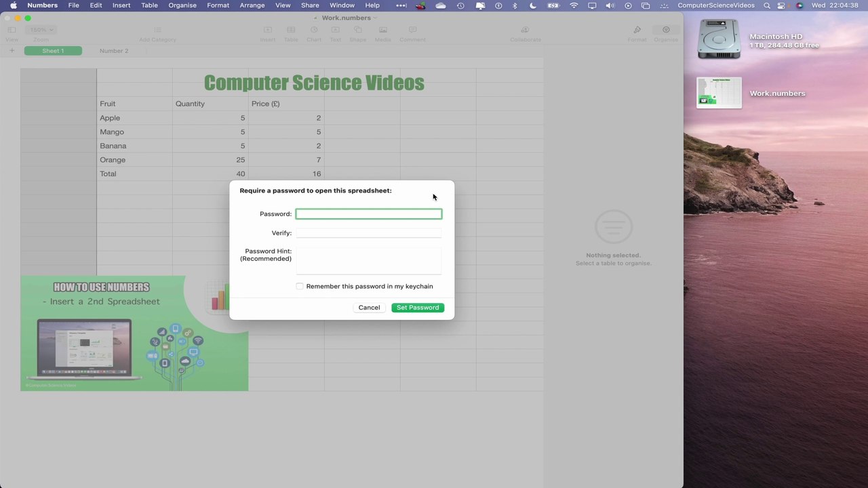868x488 pixels.
Task: Open the Apple menu
Action: pos(13,5)
